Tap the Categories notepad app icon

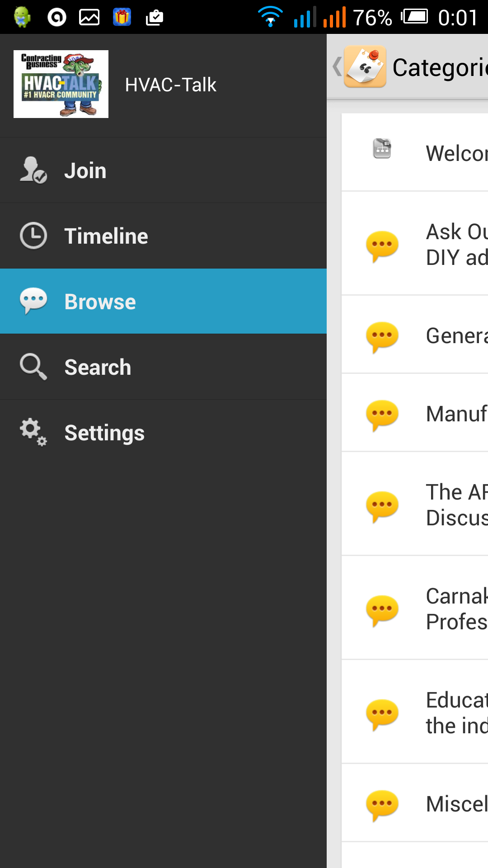coord(365,66)
